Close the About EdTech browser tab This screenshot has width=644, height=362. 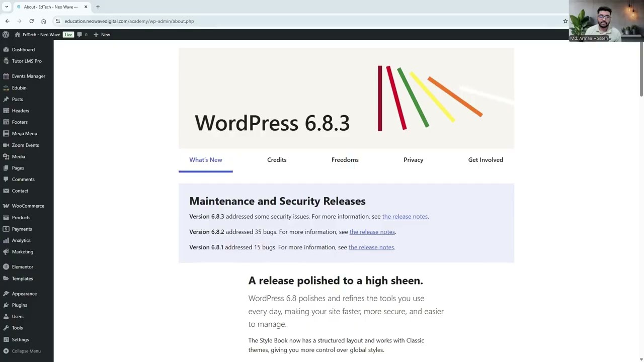coord(86,7)
